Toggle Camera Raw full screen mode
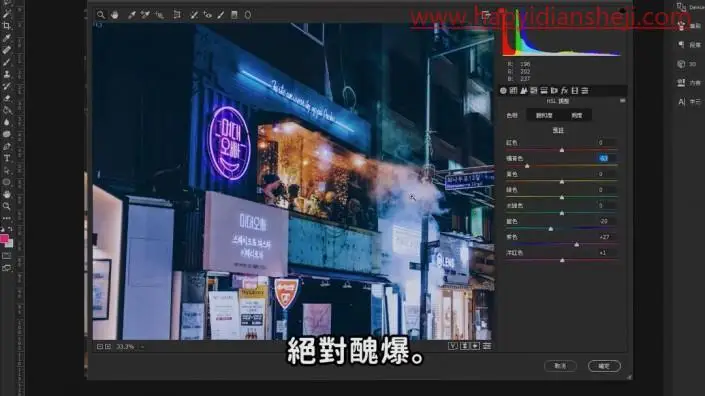 [x=485, y=15]
